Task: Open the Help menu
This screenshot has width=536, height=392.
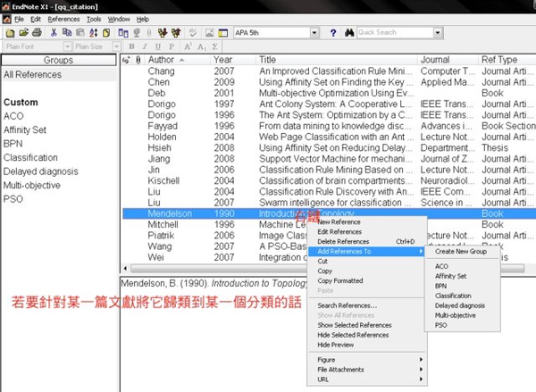Action: [143, 19]
